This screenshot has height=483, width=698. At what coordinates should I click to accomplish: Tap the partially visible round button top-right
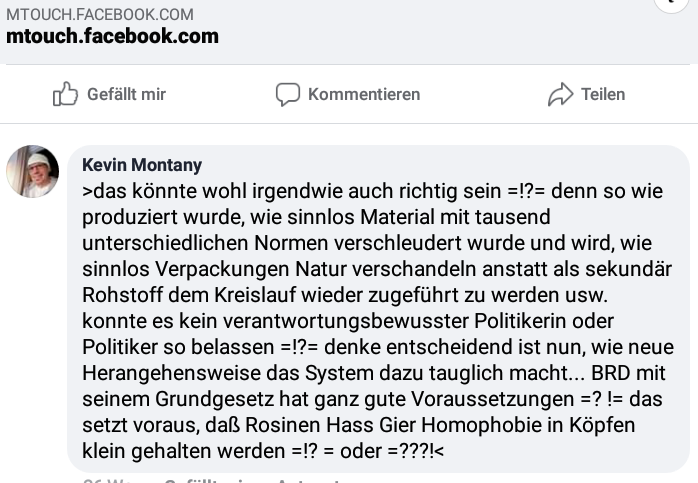click(671, 4)
